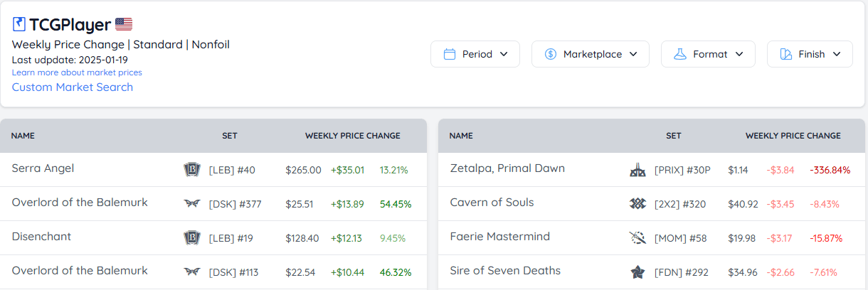Click the 2X2 set icon for Cavern of Souls
This screenshot has height=290, width=868.
[x=637, y=204]
